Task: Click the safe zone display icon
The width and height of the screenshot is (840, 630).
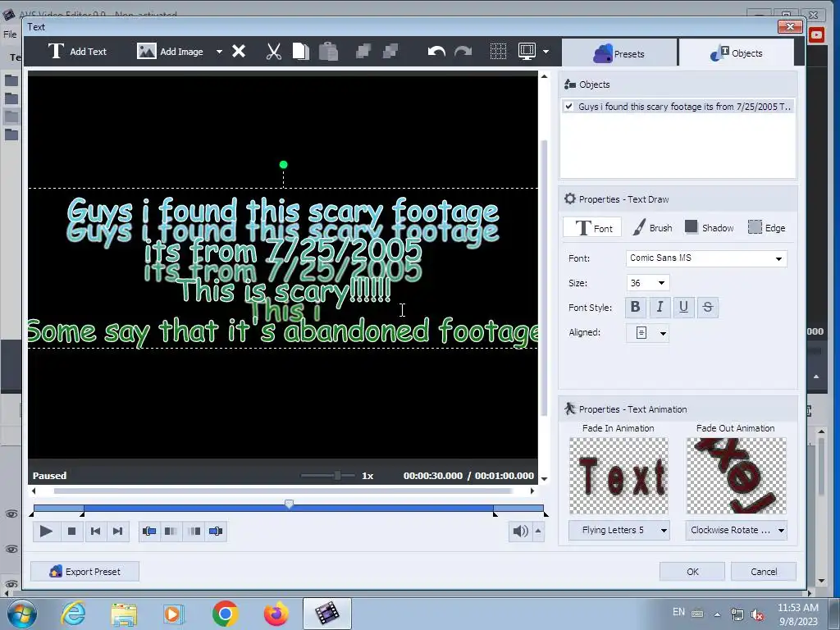Action: [x=527, y=52]
